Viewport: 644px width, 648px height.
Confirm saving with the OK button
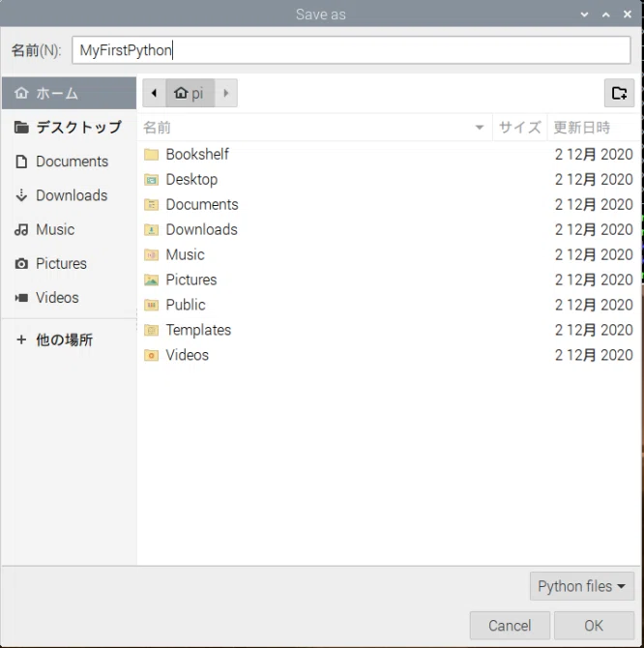pyautogui.click(x=594, y=626)
